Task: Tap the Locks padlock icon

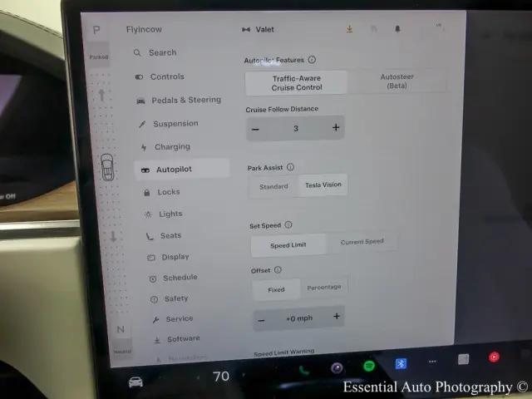Action: pyautogui.click(x=147, y=193)
